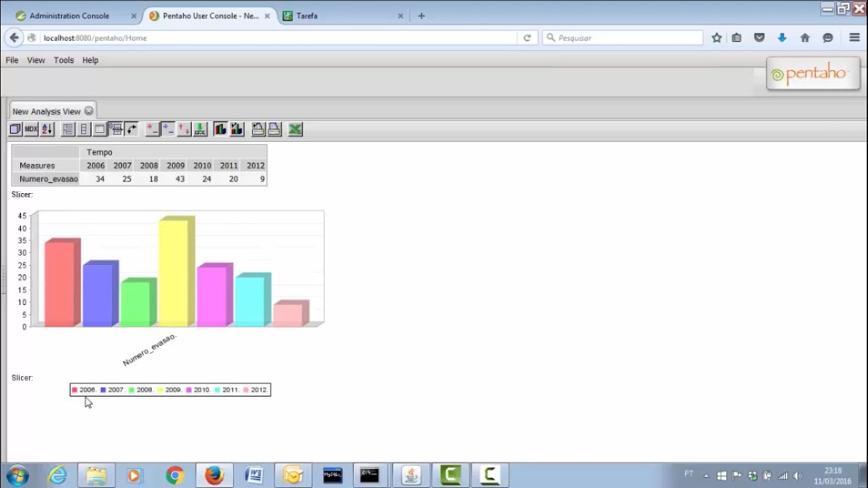
Task: Open the MySQL console taskbar icon
Action: pos(332,475)
